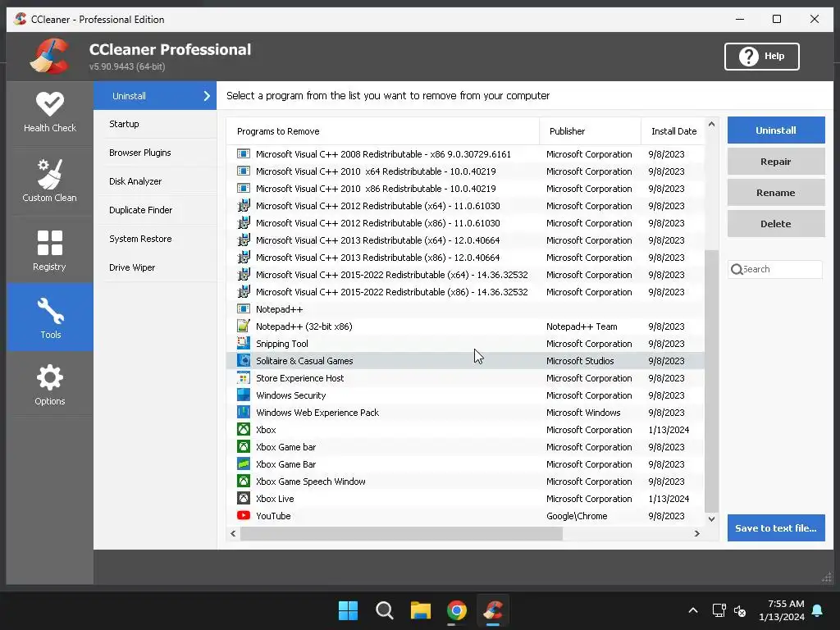Open the Browser Plugins tab
Screen dimensions: 840x630
click(155, 153)
